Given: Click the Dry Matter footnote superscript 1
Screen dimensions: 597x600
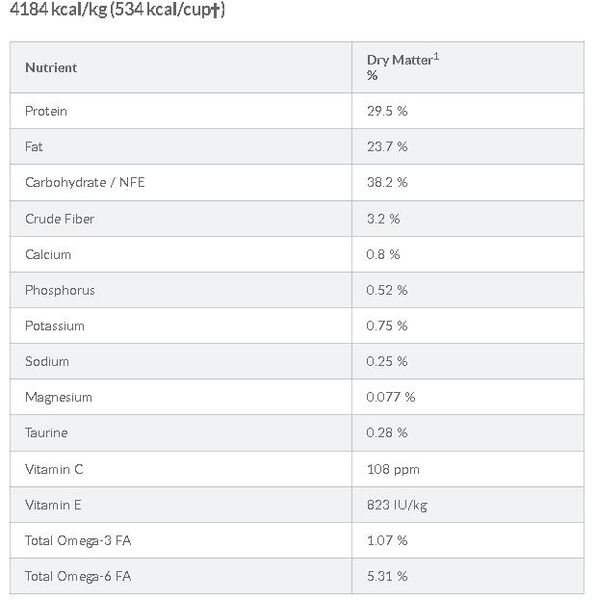Looking at the screenshot, I should coord(436,57).
